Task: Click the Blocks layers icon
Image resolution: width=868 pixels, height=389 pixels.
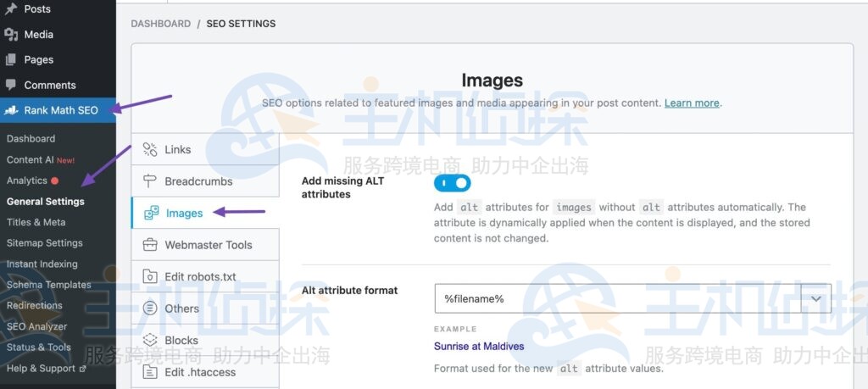Action: [150, 340]
